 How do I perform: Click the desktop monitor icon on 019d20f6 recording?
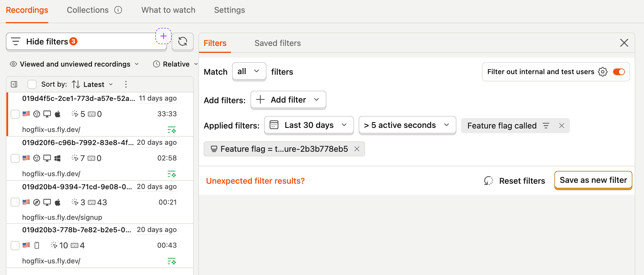coord(47,158)
